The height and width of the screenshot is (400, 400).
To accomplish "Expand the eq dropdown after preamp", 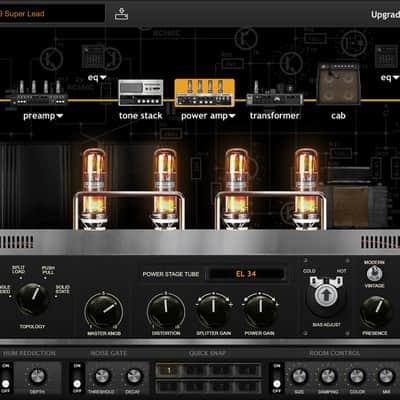I will (x=97, y=78).
